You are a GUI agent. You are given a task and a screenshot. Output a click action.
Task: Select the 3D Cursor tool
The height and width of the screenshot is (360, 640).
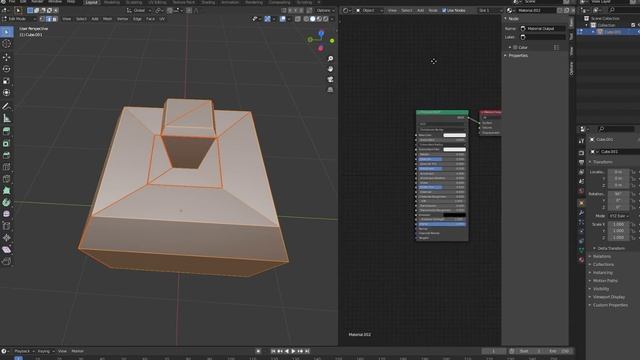click(x=7, y=44)
